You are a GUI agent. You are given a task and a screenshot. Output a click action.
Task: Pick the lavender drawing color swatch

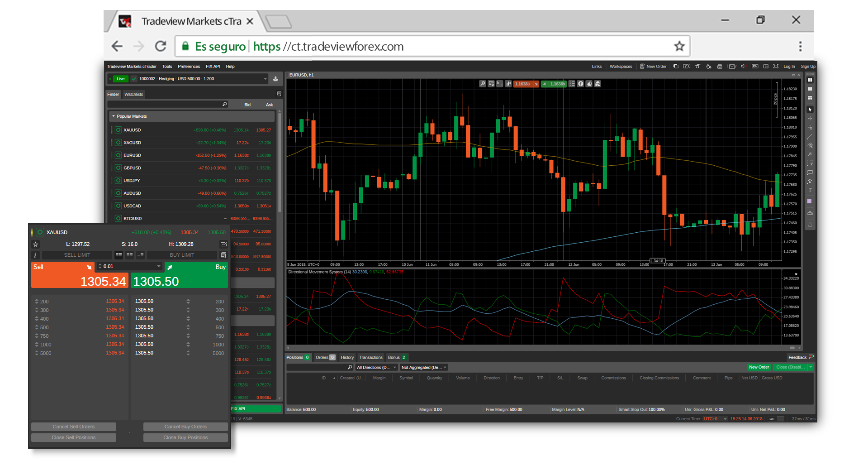tap(810, 201)
